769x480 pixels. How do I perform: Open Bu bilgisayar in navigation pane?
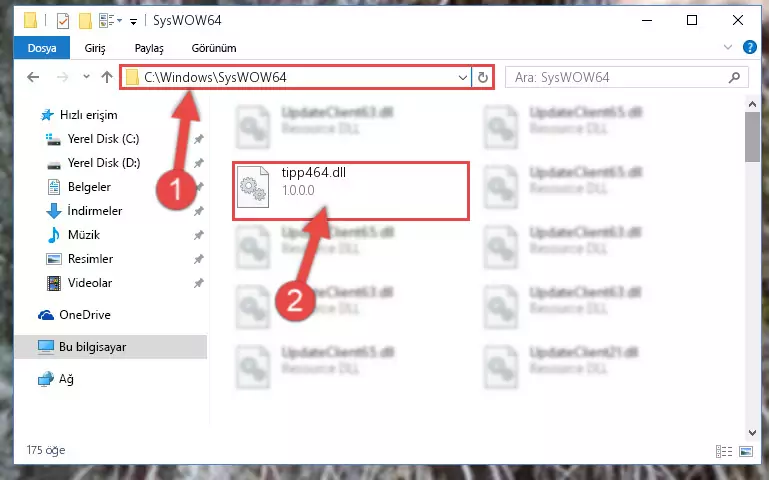click(x=92, y=347)
